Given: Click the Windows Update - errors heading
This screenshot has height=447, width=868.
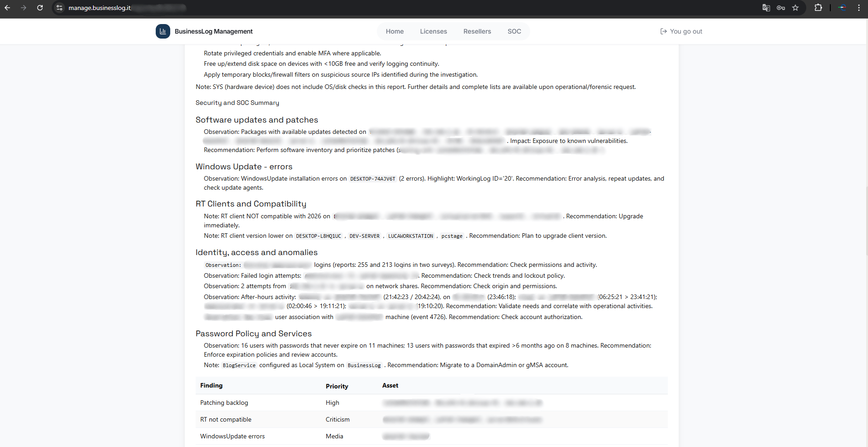Looking at the screenshot, I should click(x=244, y=167).
